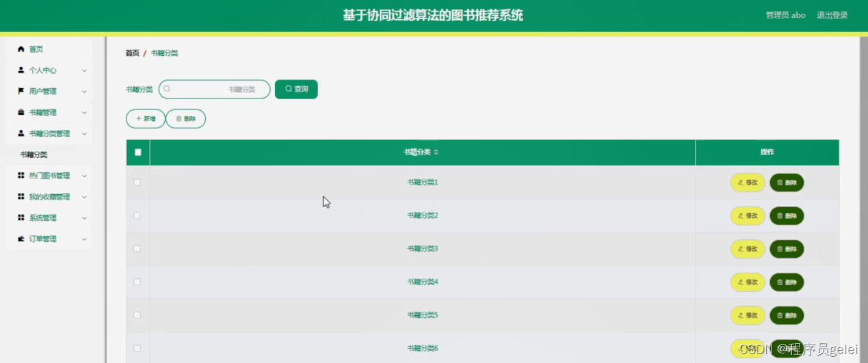This screenshot has width=868, height=363.
Task: Click the 新增 button
Action: click(146, 119)
